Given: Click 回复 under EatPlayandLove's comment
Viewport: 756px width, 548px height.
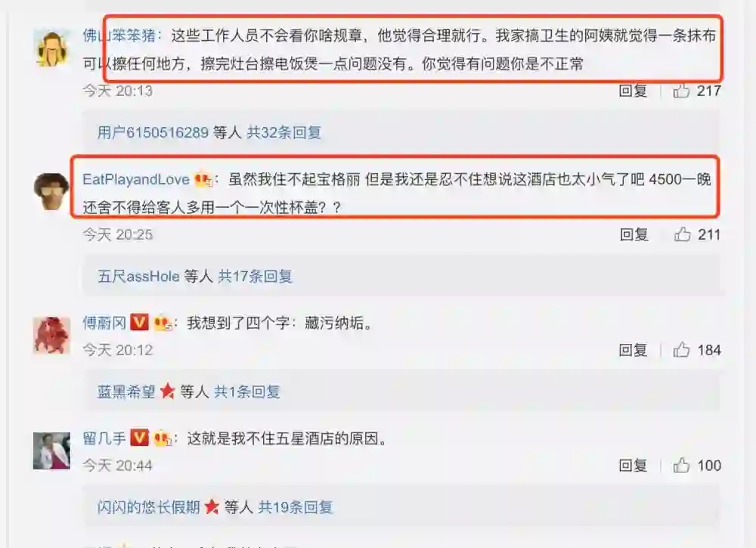Looking at the screenshot, I should click(x=634, y=235).
